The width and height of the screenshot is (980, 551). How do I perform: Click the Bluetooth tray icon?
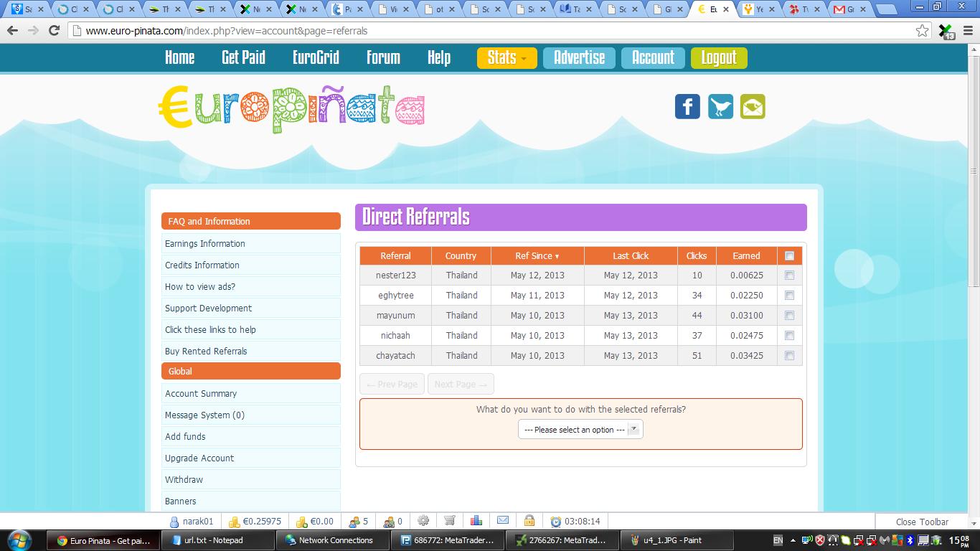(910, 540)
